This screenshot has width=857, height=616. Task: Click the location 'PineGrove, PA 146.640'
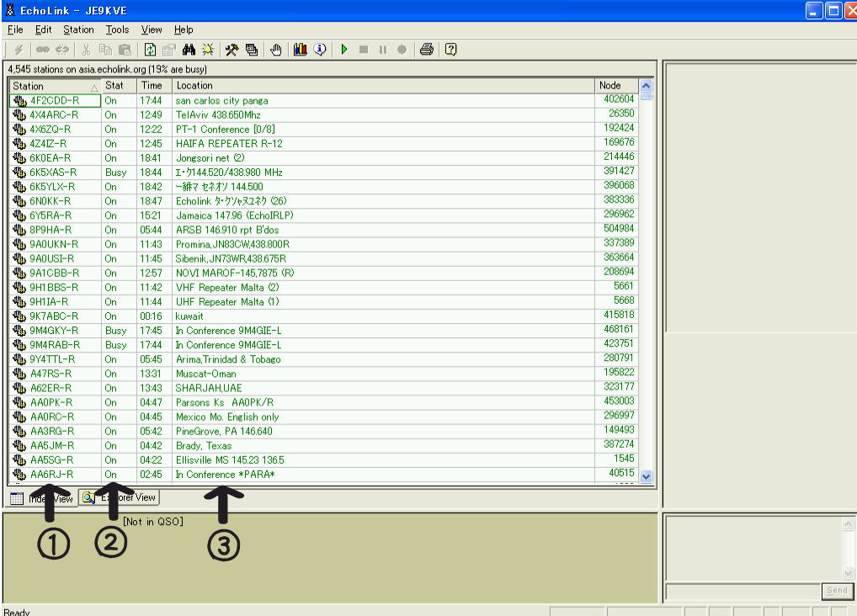click(224, 431)
